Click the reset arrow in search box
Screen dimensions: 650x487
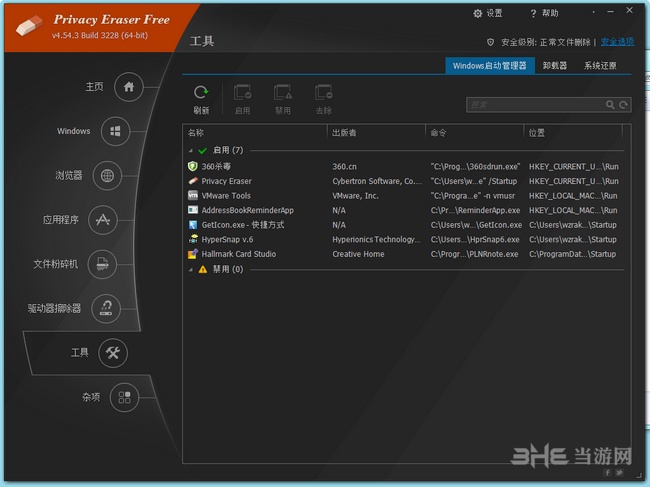pos(623,105)
